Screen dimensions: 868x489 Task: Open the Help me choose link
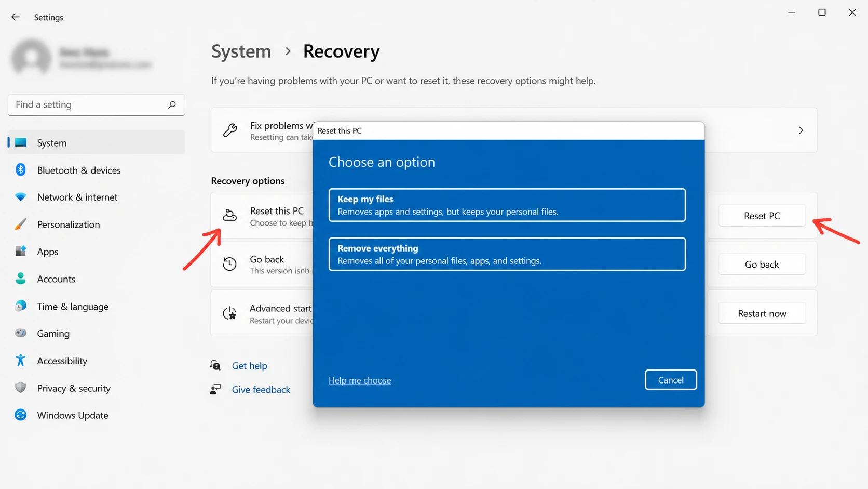pyautogui.click(x=360, y=380)
